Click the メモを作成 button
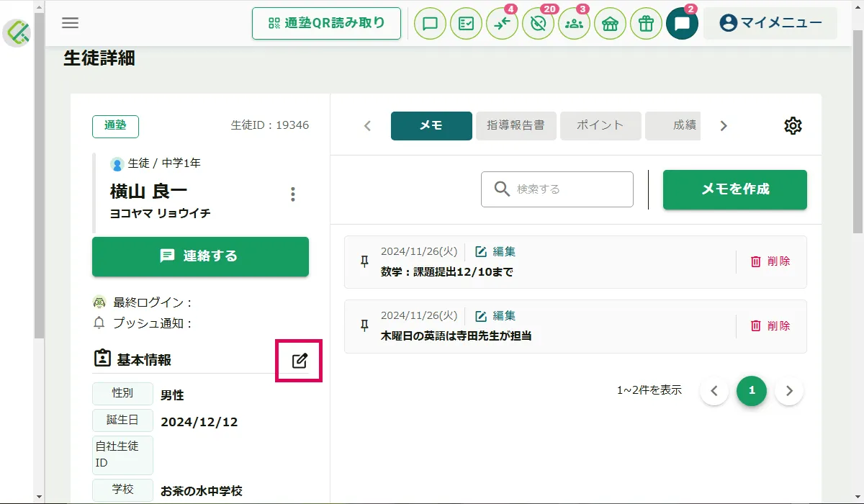This screenshot has height=504, width=864. point(734,189)
